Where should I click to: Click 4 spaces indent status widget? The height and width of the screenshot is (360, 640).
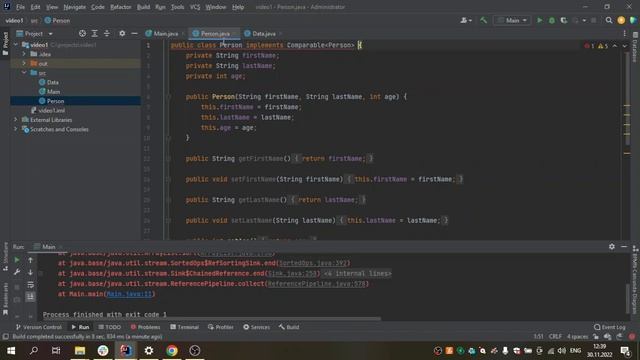pyautogui.click(x=577, y=337)
